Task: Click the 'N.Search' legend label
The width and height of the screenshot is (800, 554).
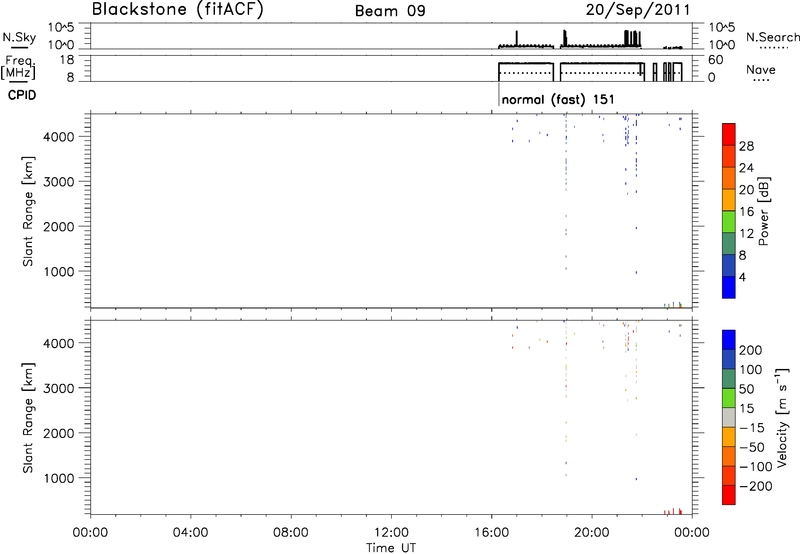Action: click(772, 37)
